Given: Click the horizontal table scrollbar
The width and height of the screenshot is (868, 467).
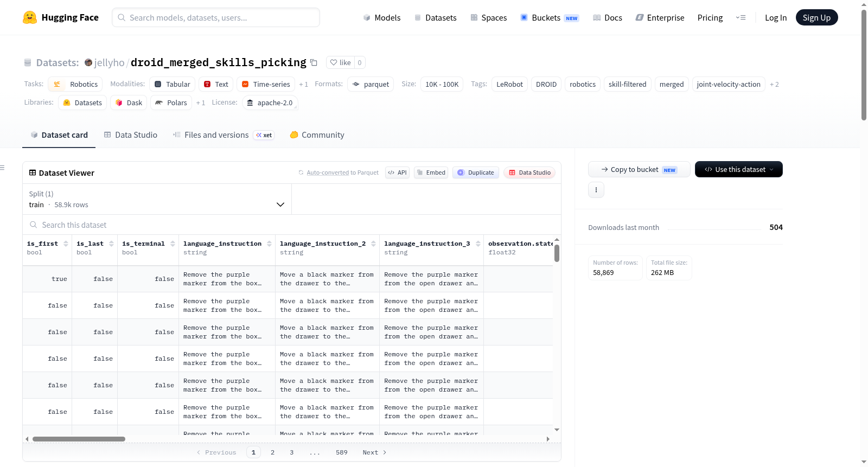Looking at the screenshot, I should click(79, 439).
